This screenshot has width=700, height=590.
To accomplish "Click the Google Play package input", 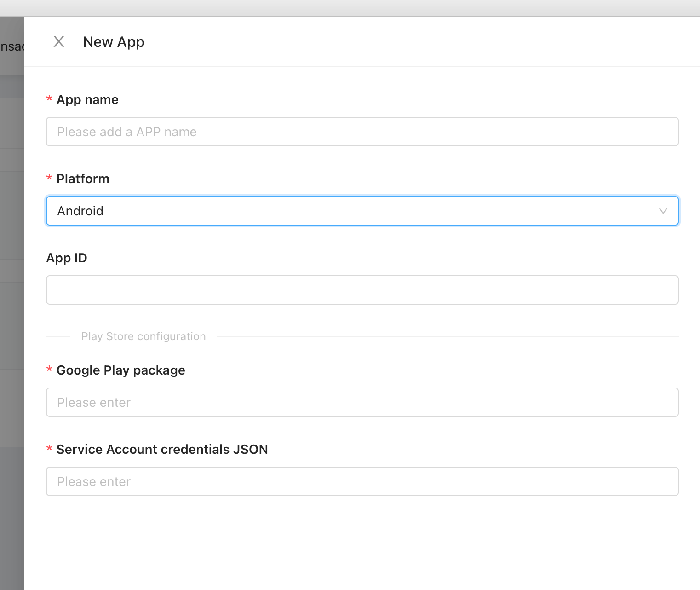I will [362, 403].
